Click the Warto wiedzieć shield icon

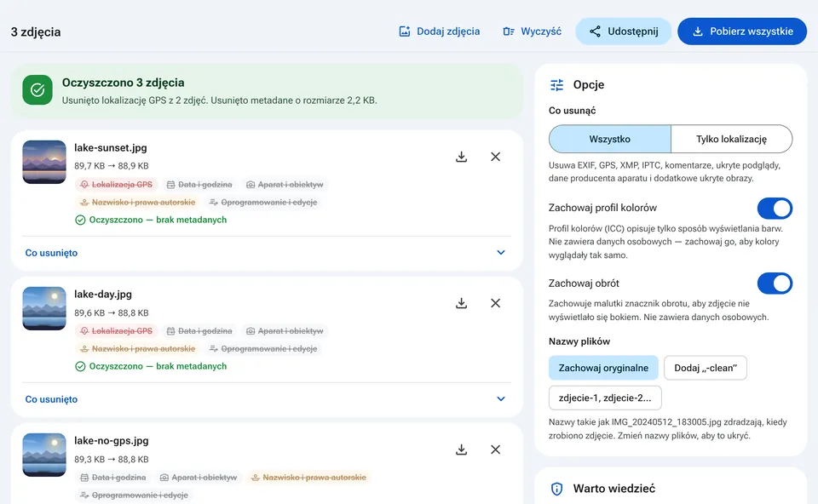[556, 489]
